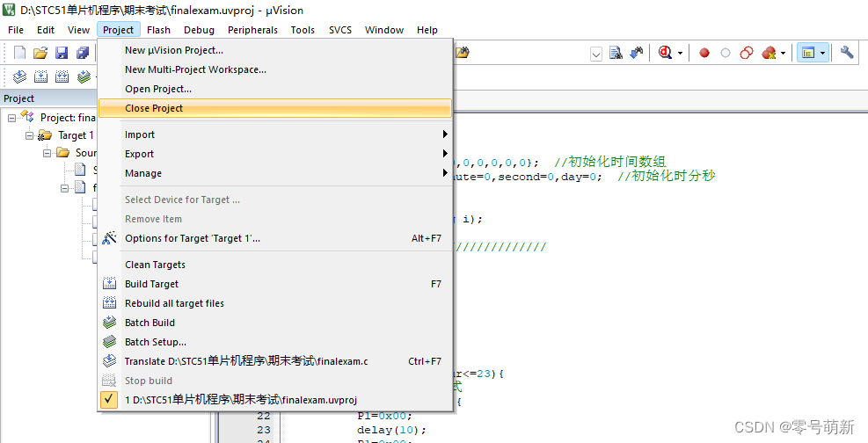Open Options for Target 'Target 1'...
The height and width of the screenshot is (443, 868).
click(275, 238)
